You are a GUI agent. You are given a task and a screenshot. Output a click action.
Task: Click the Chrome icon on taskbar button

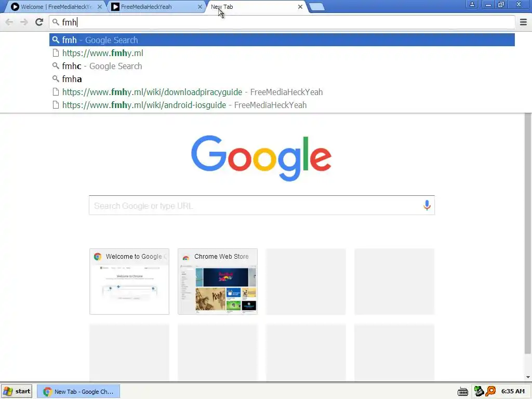point(47,392)
